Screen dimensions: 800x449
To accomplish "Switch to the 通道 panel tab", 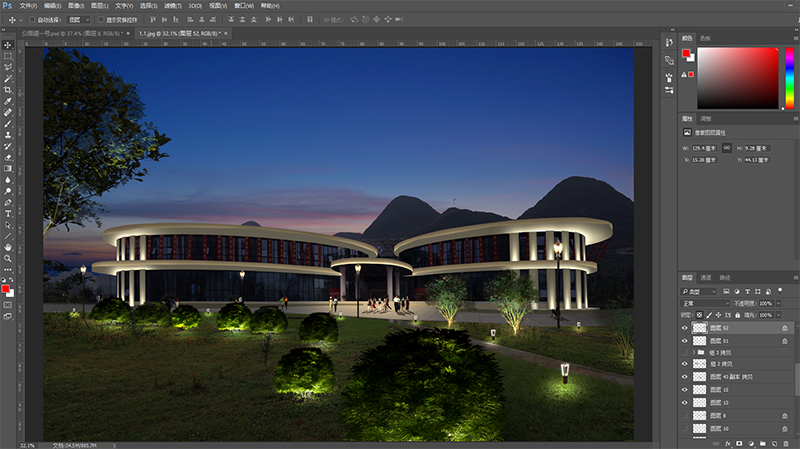I will tap(706, 277).
